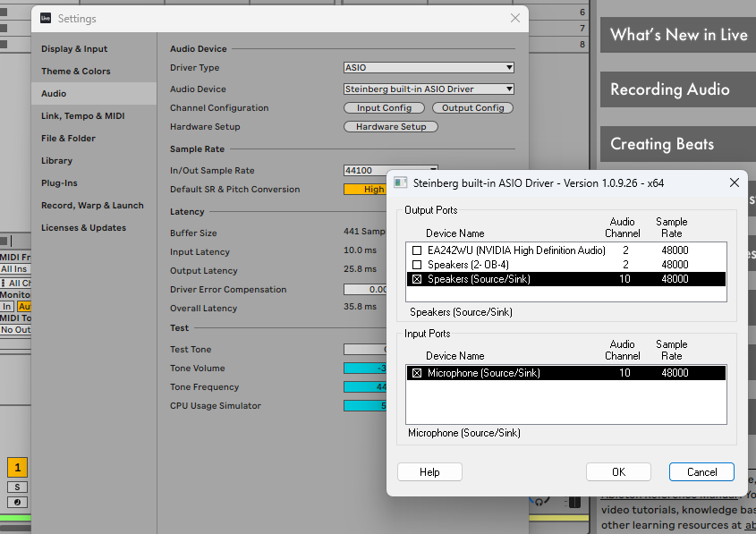Image resolution: width=756 pixels, height=534 pixels.
Task: Click the Driver Error Compensation value field
Action: point(365,289)
